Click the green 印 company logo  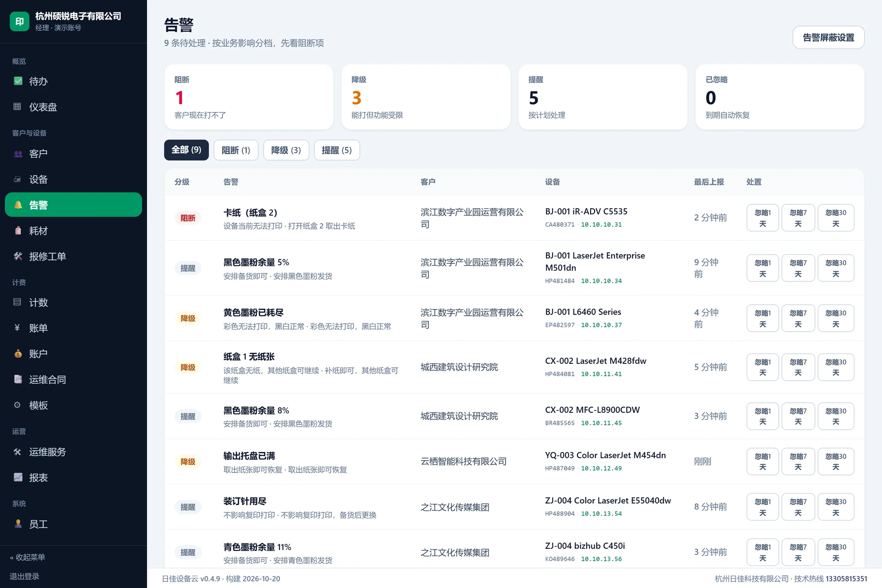(19, 22)
